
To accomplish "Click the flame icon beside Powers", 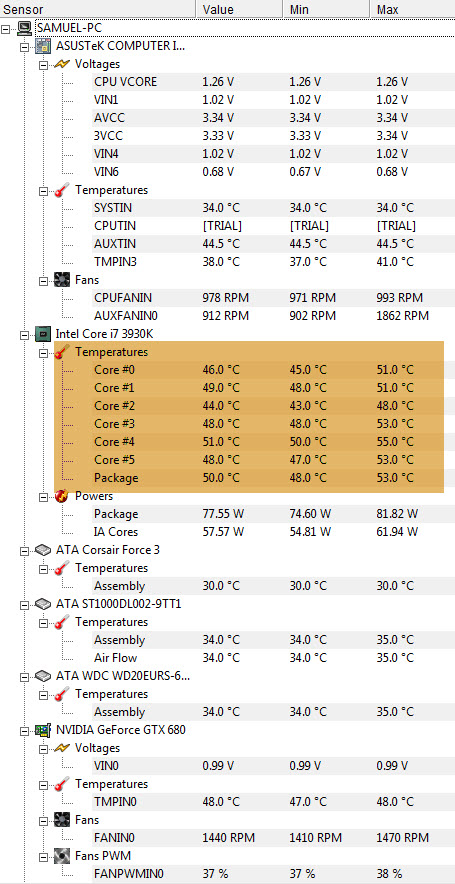I will click(61, 496).
